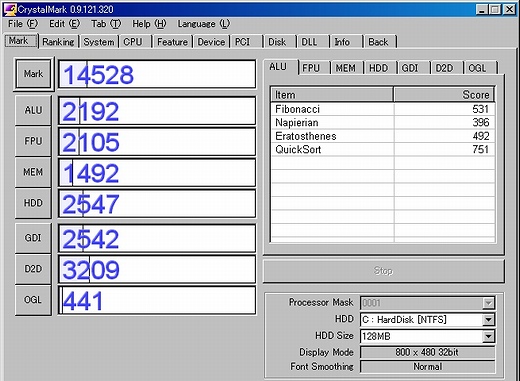520x381 pixels.
Task: Click the QuickSort score 751
Action: [480, 149]
